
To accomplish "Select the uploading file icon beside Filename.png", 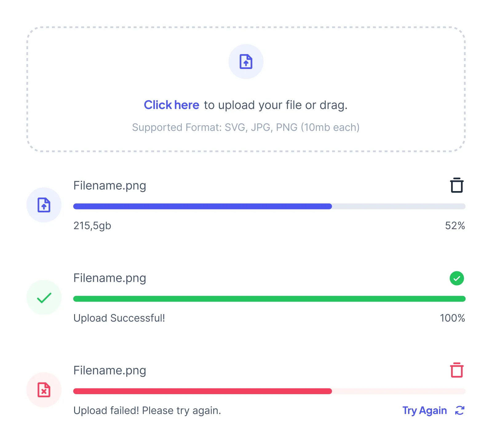I will click(x=44, y=205).
